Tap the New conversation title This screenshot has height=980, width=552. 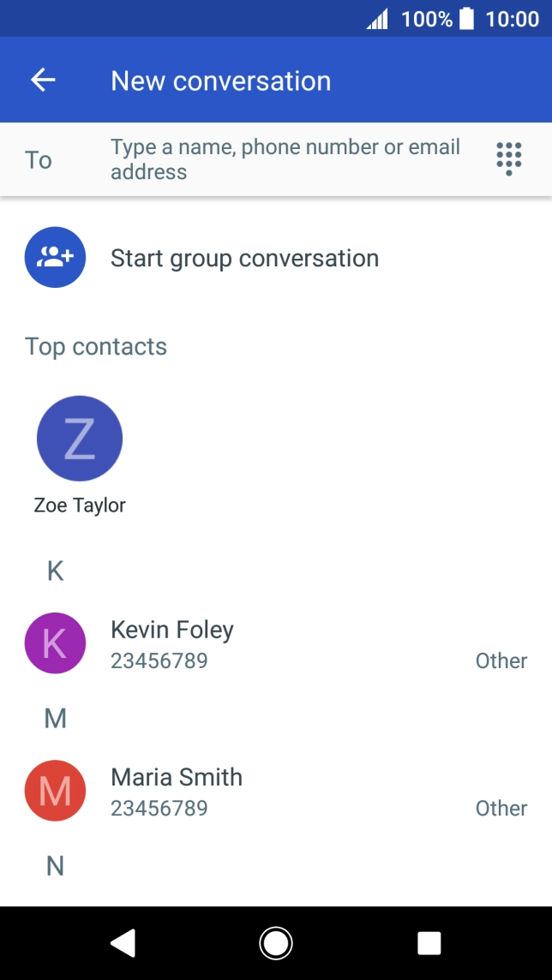coord(220,81)
